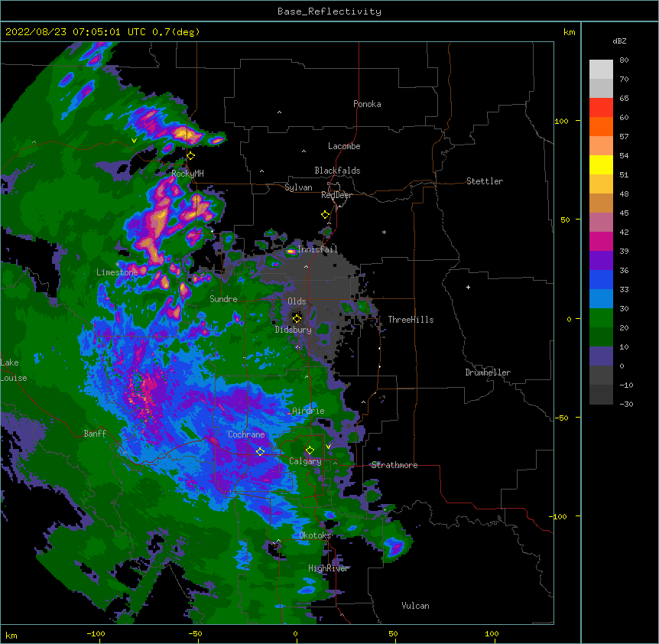Image resolution: width=659 pixels, height=644 pixels.
Task: Click the Strathmore label
Action: pos(394,465)
